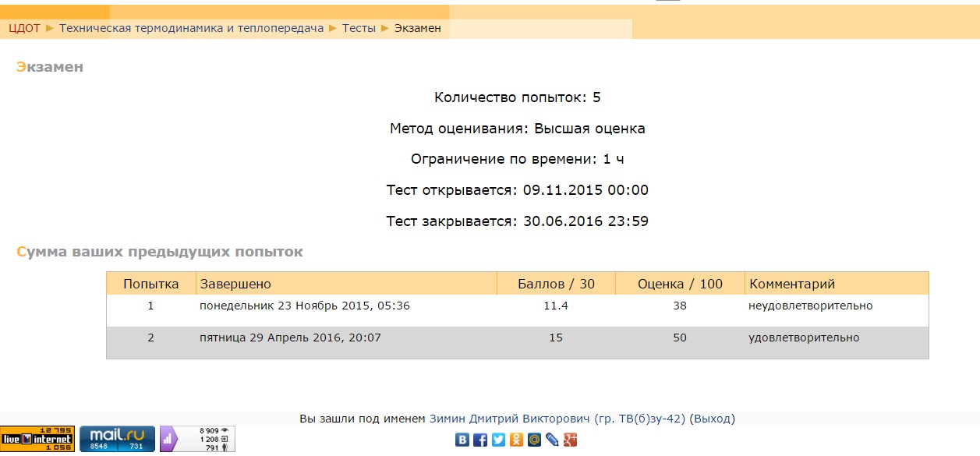Share via Odnoklassniki icon
Image resolution: width=980 pixels, height=456 pixels.
coord(516,440)
